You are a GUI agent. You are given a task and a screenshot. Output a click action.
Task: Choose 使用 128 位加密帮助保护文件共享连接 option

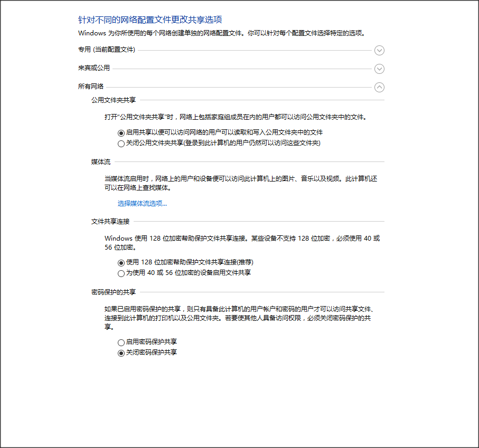click(x=121, y=263)
